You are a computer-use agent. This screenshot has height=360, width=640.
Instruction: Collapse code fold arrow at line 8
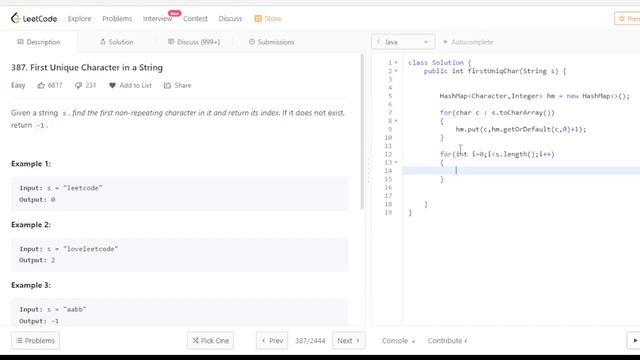[396, 121]
